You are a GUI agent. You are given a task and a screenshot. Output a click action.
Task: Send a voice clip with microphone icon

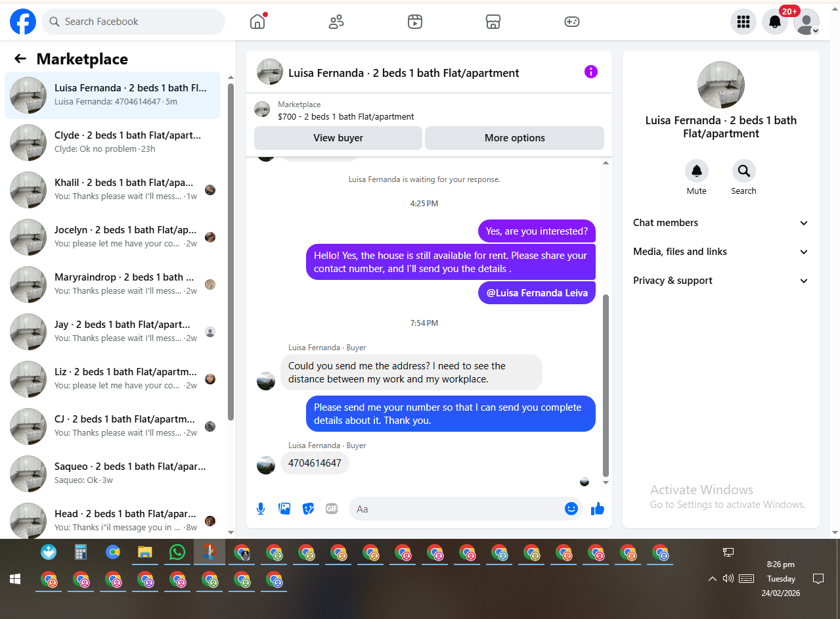[261, 509]
